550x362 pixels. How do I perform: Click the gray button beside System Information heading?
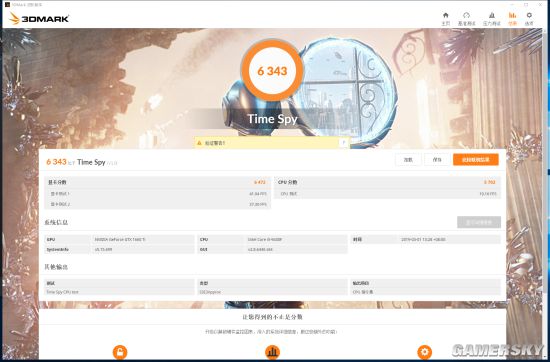[x=479, y=222]
